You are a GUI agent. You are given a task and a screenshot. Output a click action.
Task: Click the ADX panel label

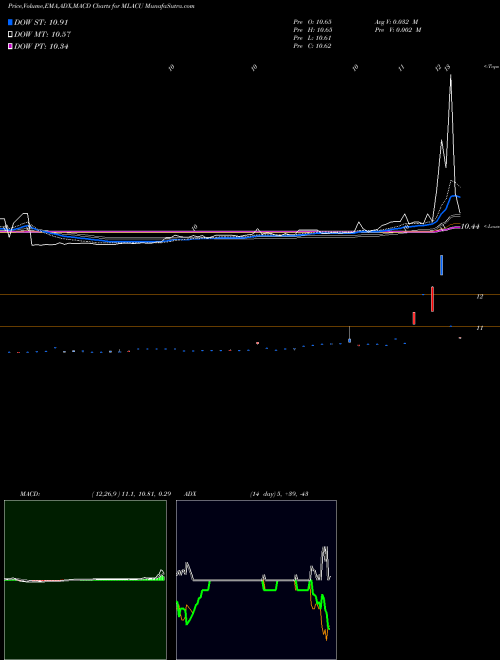[190, 494]
